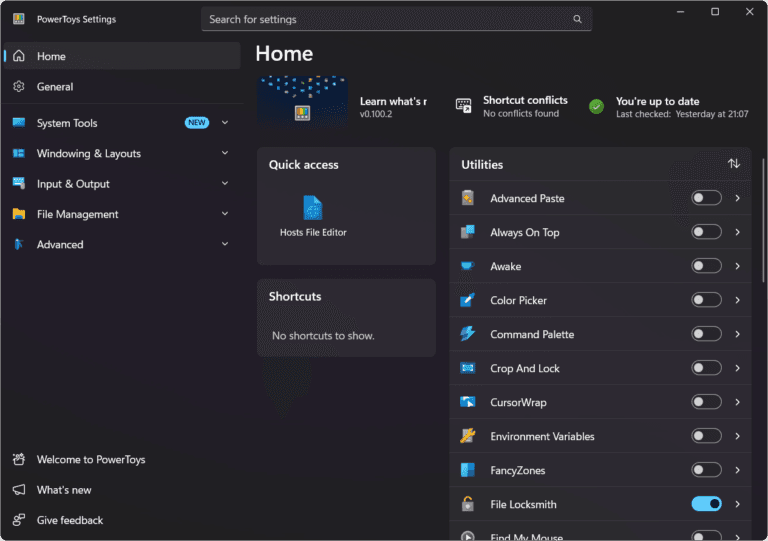The height and width of the screenshot is (541, 768).
Task: Click into the Search for settings field
Action: click(x=396, y=19)
